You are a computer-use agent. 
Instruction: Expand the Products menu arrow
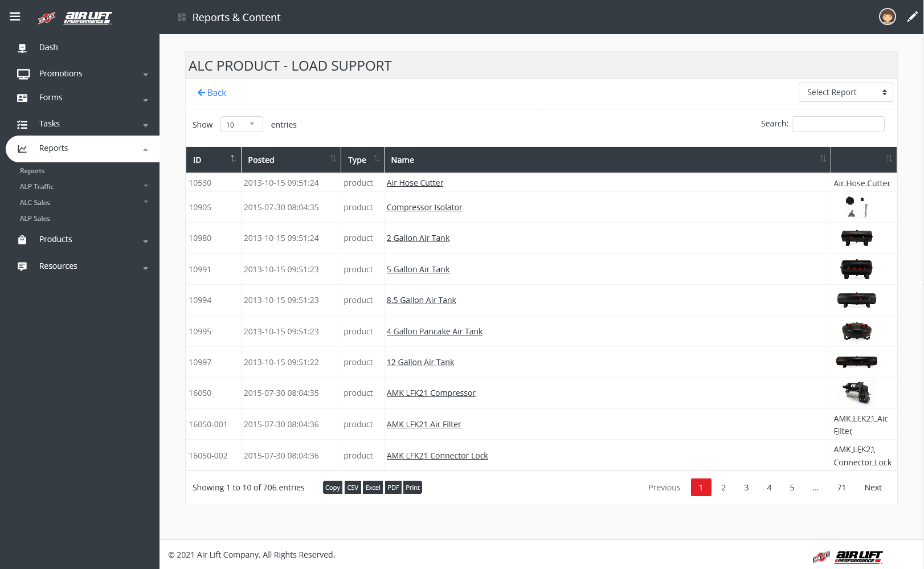pos(145,241)
